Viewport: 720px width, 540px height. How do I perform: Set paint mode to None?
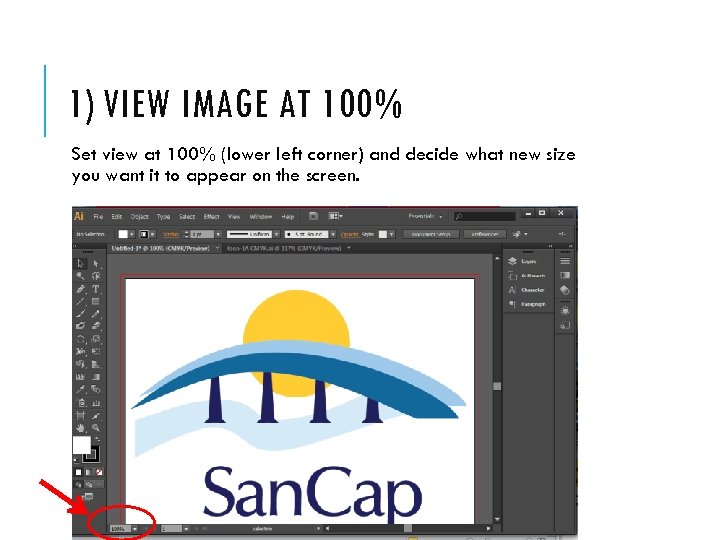pos(99,472)
